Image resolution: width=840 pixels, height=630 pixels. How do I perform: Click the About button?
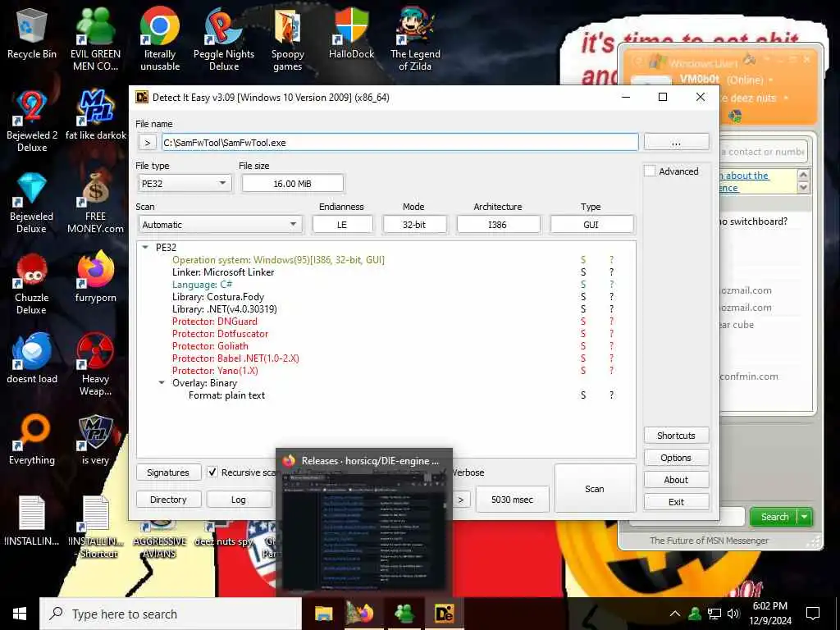676,480
